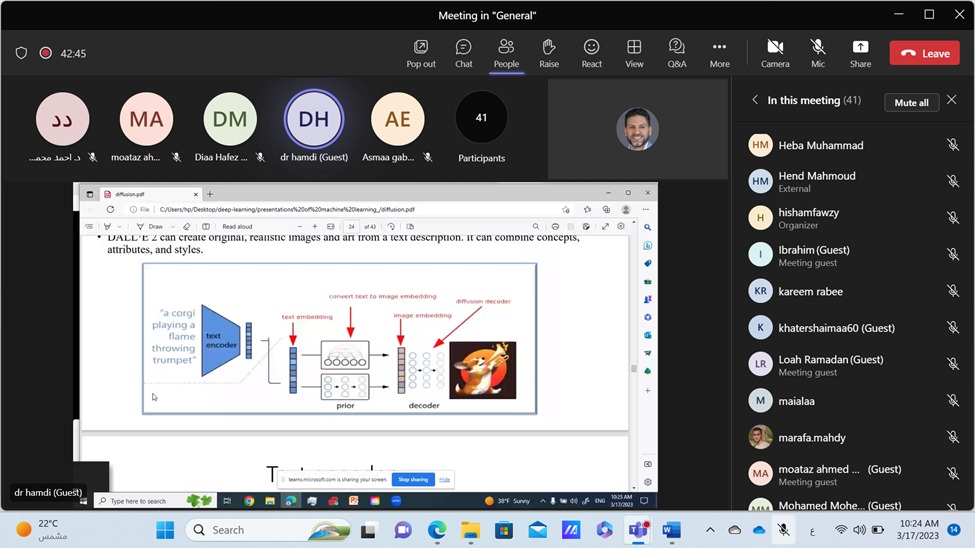
Task: Open the React emoji menu
Action: 592,53
